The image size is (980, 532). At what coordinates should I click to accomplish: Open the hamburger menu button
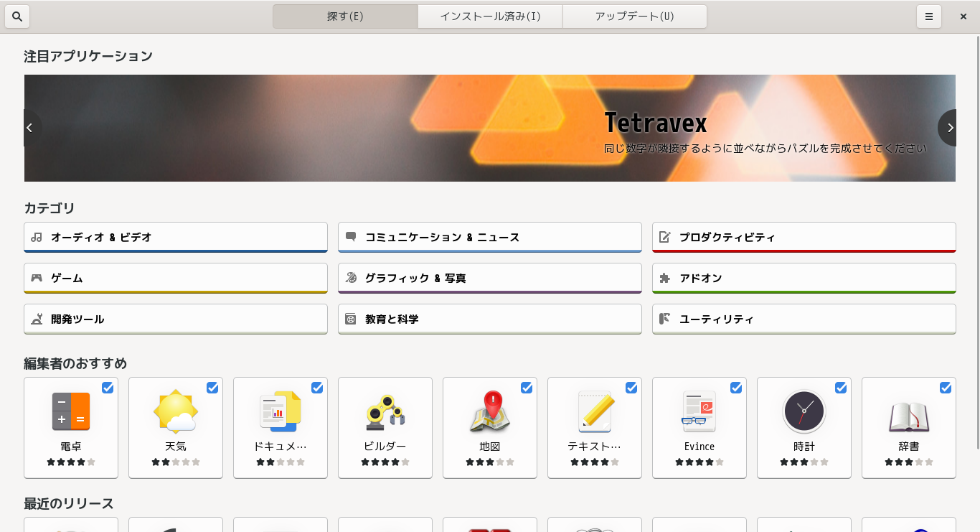929,17
